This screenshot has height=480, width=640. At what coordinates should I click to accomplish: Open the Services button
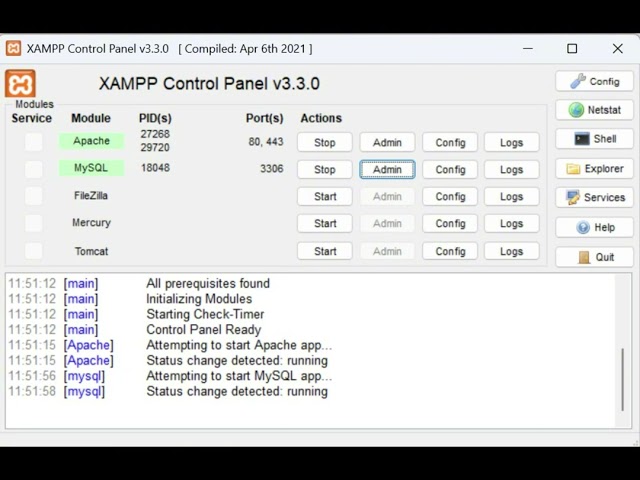(594, 198)
